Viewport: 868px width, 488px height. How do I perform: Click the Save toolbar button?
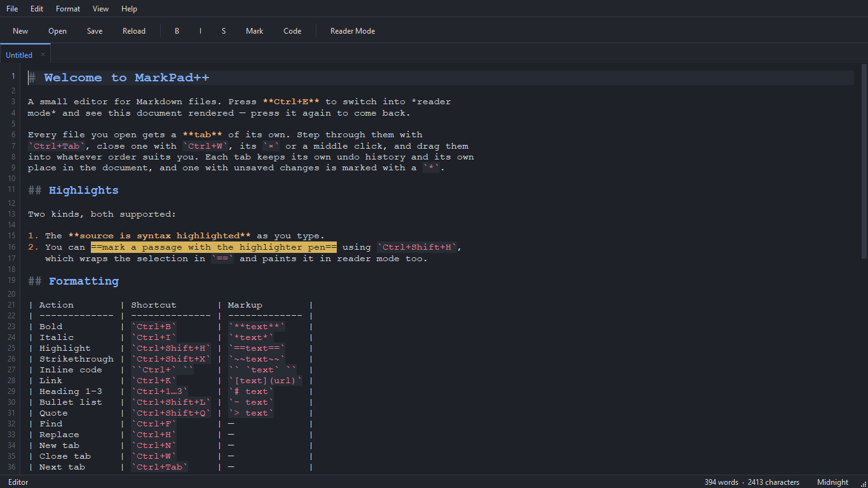[95, 31]
